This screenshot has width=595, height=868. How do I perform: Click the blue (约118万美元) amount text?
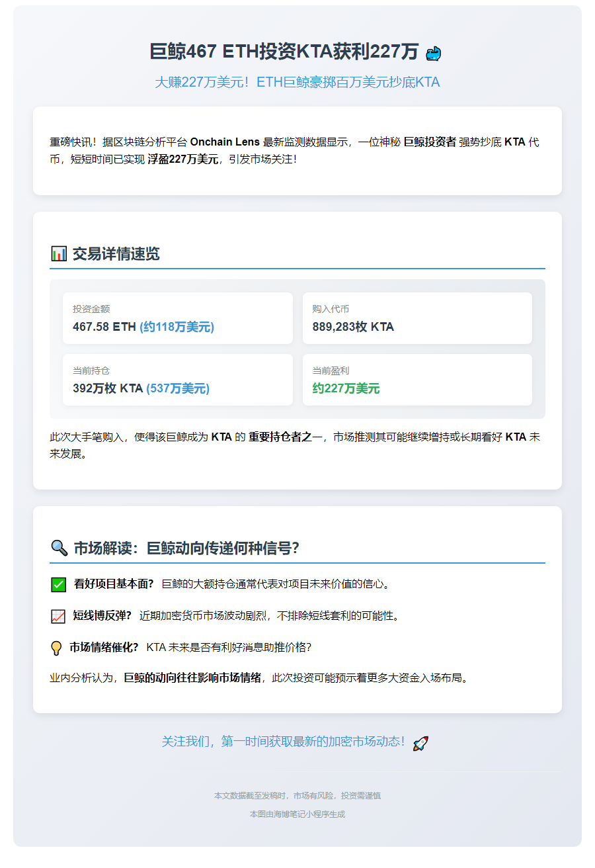click(x=177, y=327)
